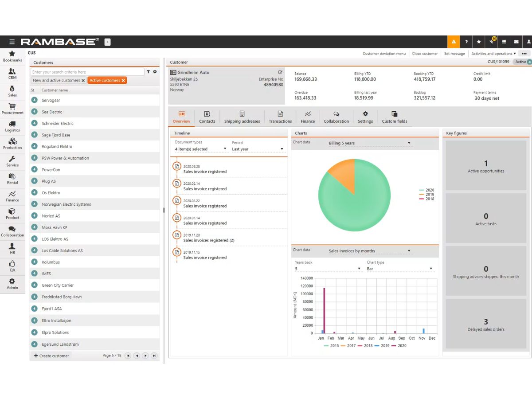
Task: Switch to the Finance tab
Action: click(x=308, y=117)
